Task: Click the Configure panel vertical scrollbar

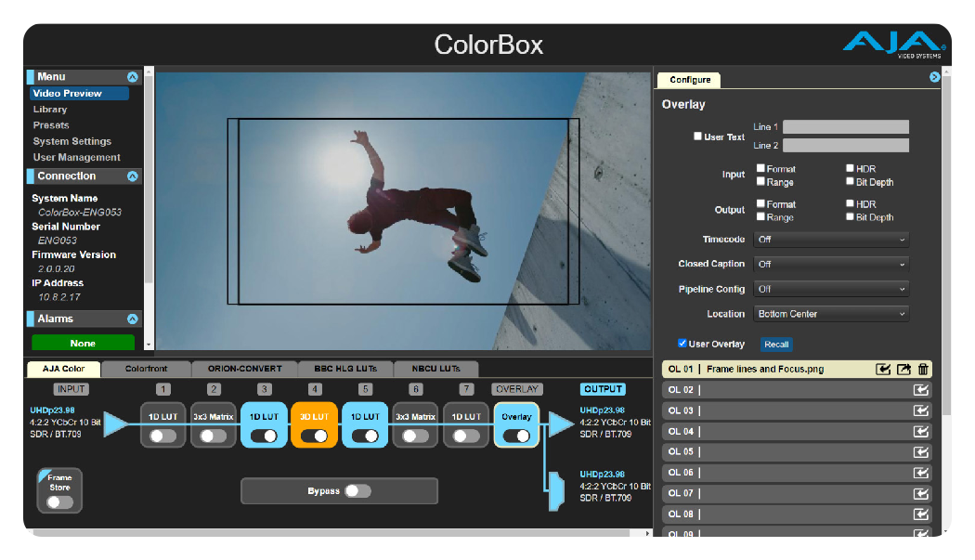Action: pyautogui.click(x=946, y=246)
